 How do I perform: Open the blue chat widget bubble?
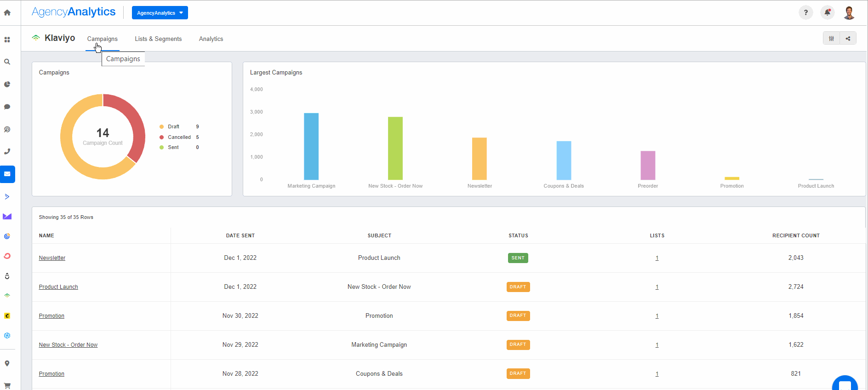click(x=845, y=384)
